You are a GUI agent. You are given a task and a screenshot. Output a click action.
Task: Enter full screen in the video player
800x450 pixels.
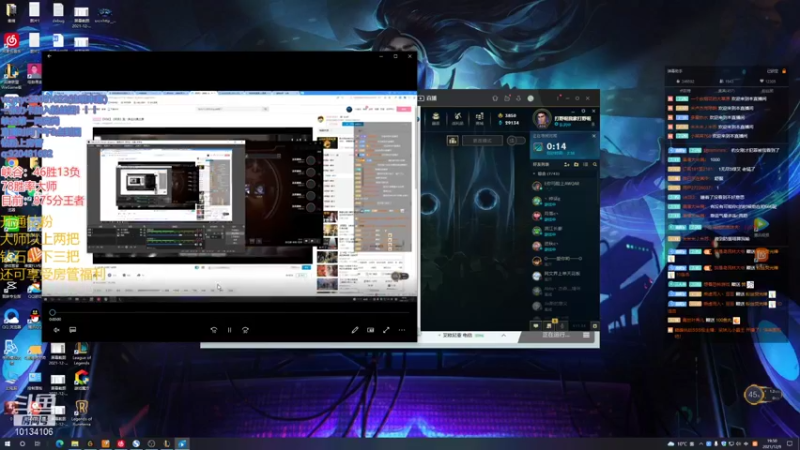click(x=386, y=330)
